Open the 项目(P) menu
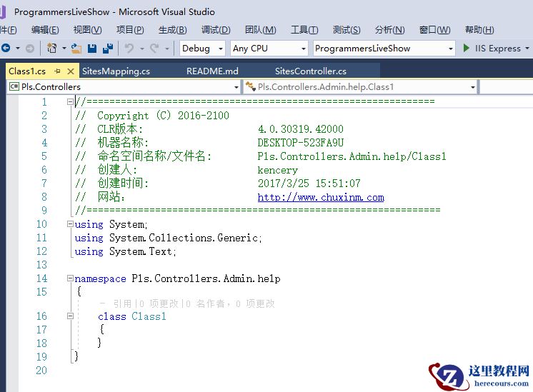Viewport: 533px width, 392px height. click(130, 30)
